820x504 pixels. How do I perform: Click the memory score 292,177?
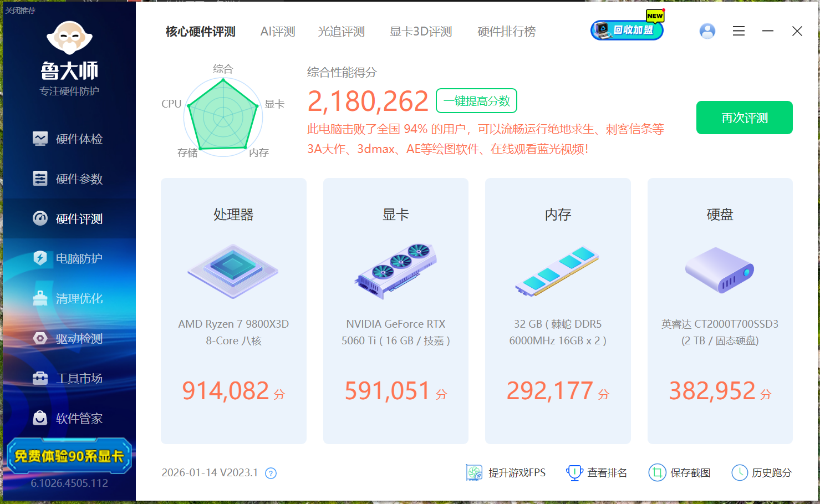point(550,391)
